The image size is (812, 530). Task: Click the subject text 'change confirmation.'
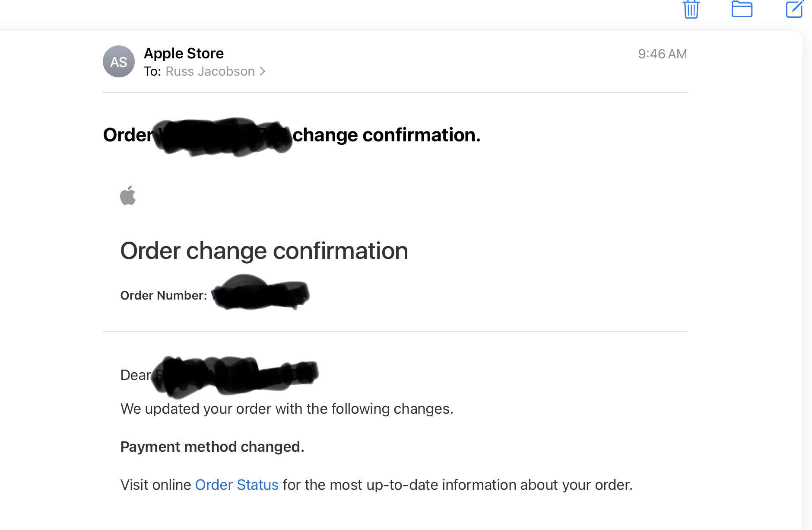pyautogui.click(x=386, y=135)
